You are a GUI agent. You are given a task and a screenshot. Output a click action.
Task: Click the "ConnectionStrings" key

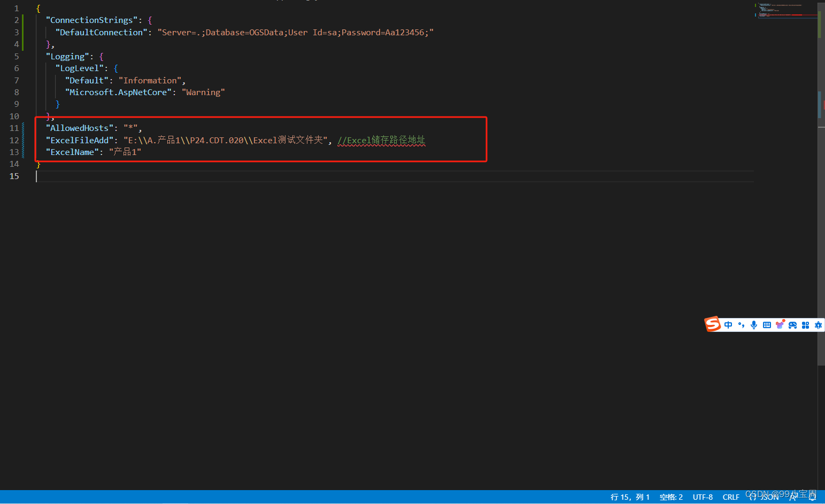[91, 20]
